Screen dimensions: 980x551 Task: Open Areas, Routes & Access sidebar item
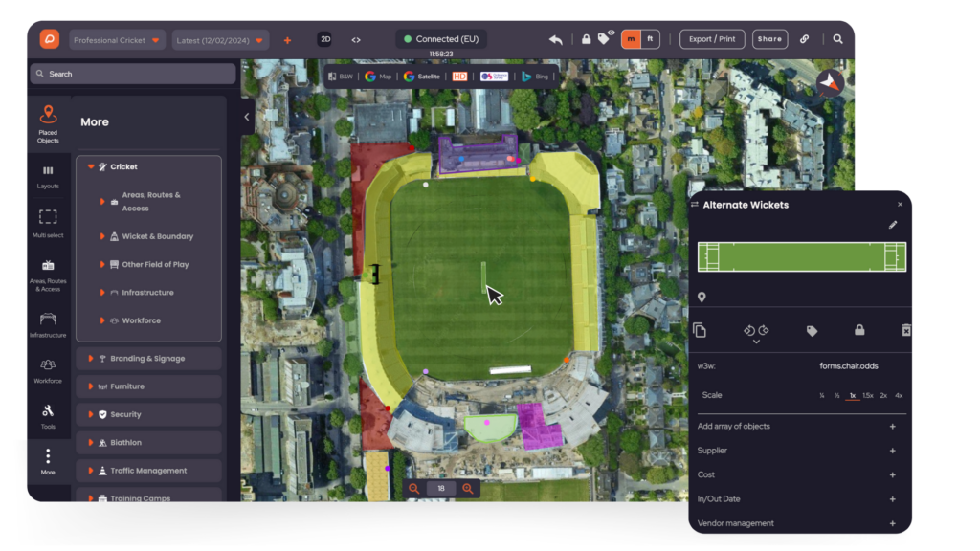coord(48,275)
